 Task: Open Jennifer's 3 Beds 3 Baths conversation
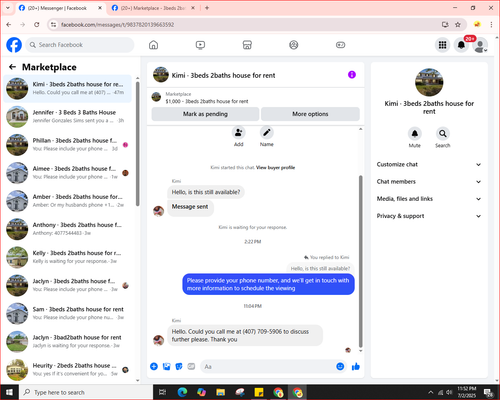coord(67,116)
